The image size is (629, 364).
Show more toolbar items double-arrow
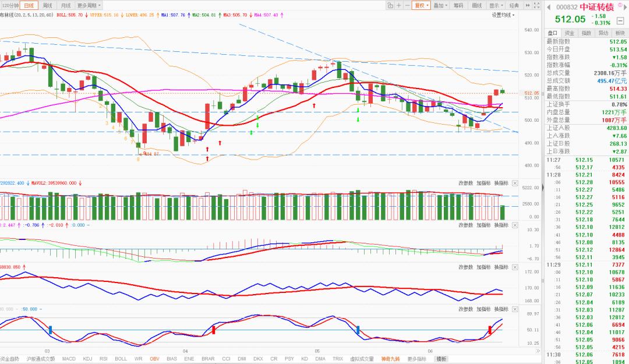click(x=528, y=5)
